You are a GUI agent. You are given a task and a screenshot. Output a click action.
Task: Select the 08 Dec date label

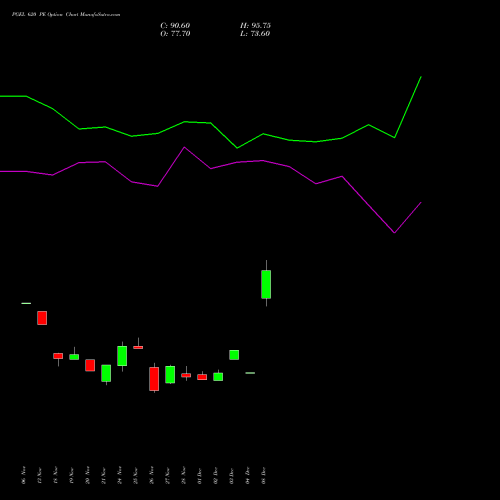(x=264, y=475)
